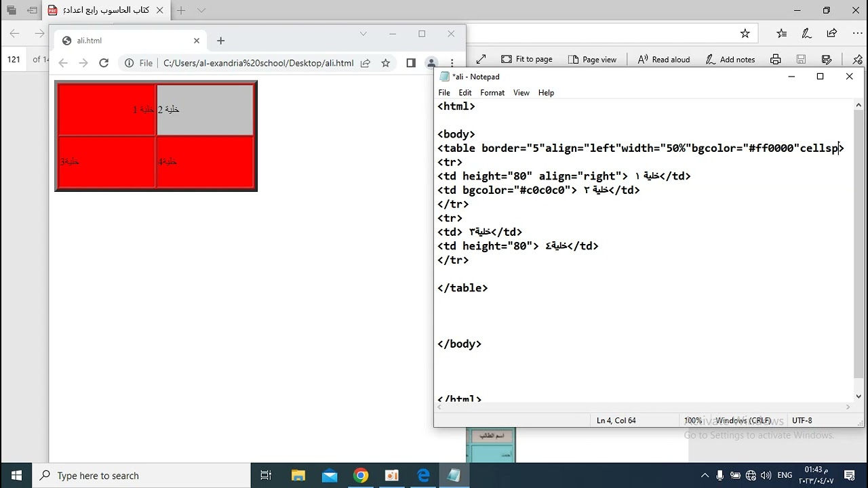Image resolution: width=868 pixels, height=488 pixels.
Task: Click Fit to page in PDF toolbar
Action: pos(527,60)
